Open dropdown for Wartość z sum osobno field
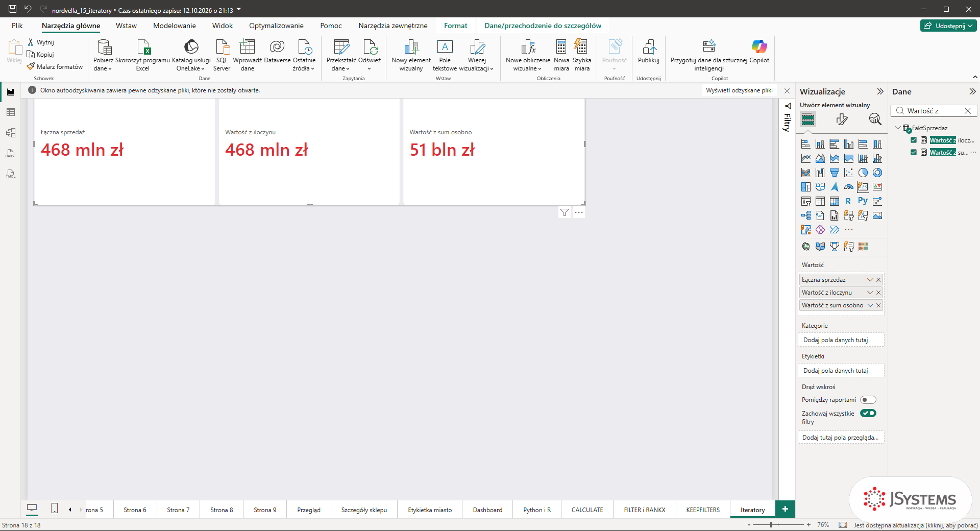The image size is (980, 531). click(x=870, y=305)
